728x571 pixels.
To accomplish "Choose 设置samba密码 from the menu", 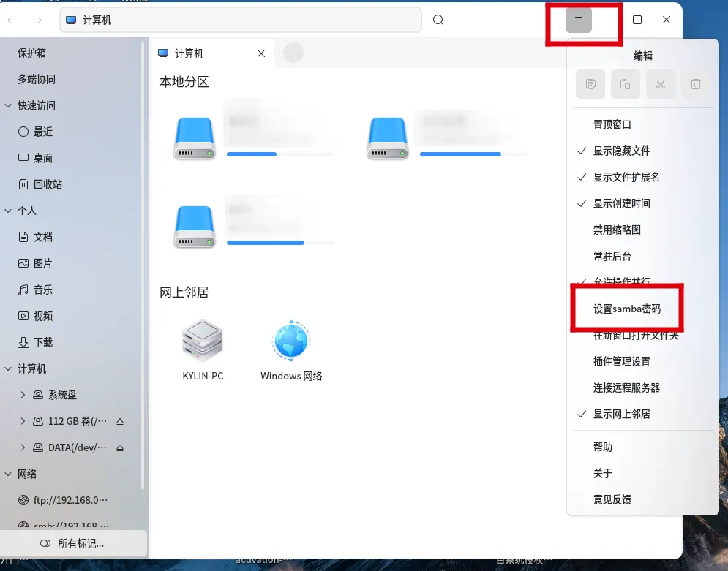I will pyautogui.click(x=626, y=308).
